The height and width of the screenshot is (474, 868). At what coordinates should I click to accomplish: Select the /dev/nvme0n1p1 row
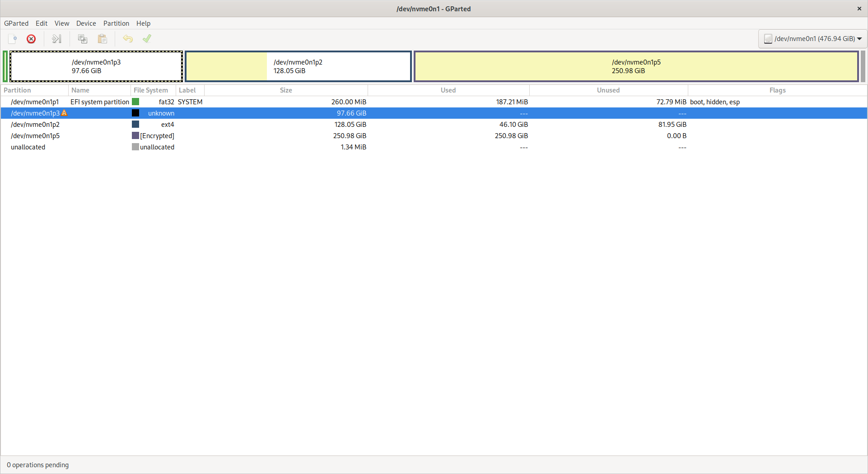434,102
